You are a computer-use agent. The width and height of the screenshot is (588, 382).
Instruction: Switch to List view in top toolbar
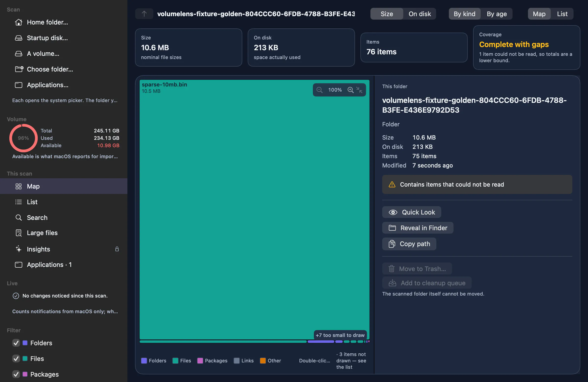point(562,14)
